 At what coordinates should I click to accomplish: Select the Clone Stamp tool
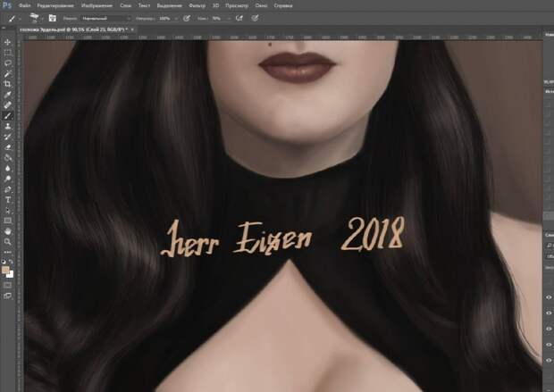tap(7, 126)
